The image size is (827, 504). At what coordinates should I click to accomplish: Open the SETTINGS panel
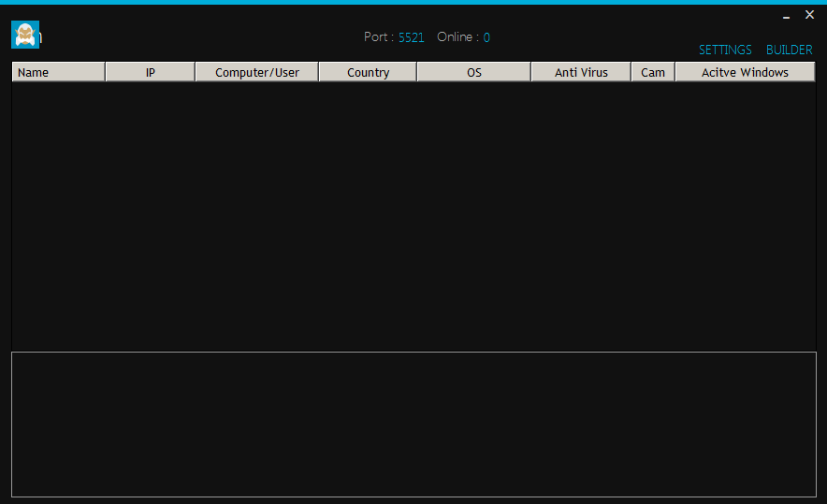(725, 50)
